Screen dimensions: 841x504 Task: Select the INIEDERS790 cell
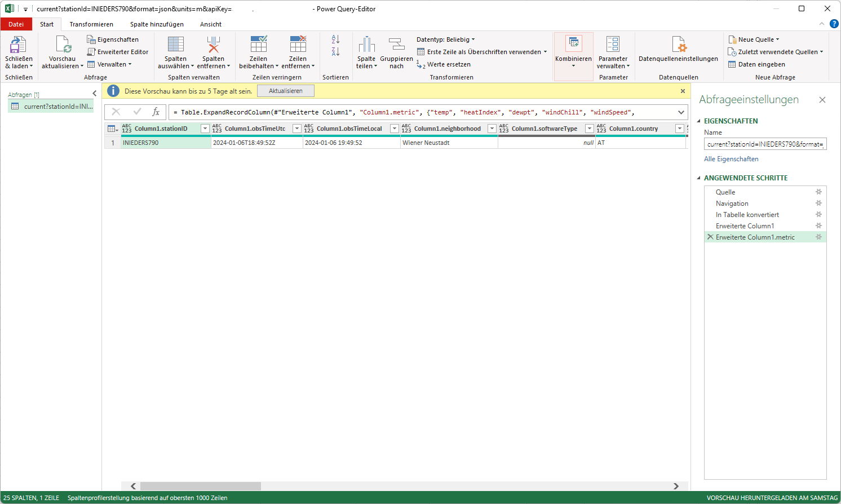point(166,143)
